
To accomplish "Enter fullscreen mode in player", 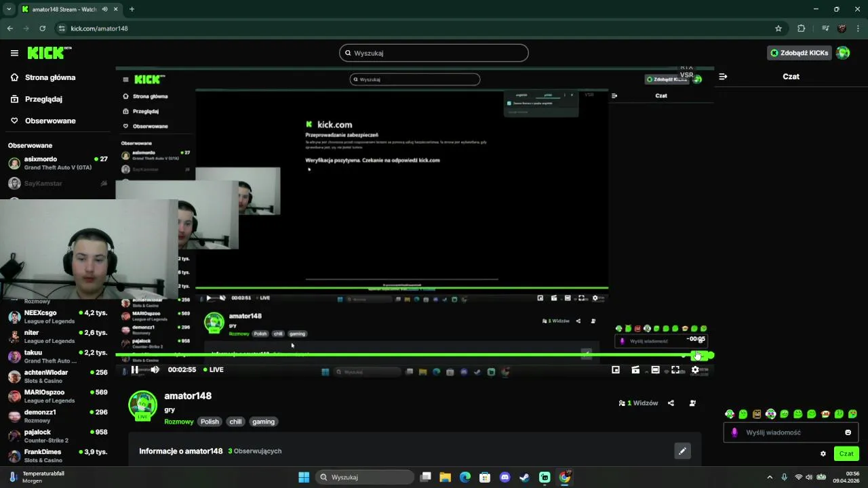I will point(675,369).
